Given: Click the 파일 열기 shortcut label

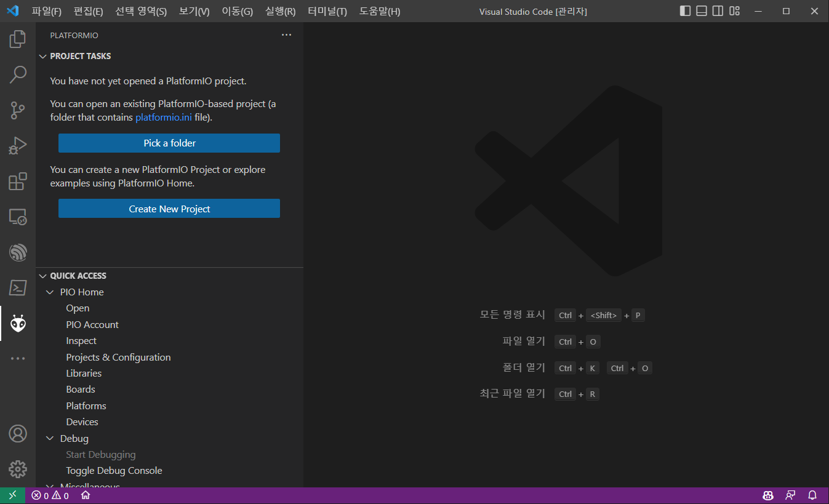Looking at the screenshot, I should pos(524,341).
